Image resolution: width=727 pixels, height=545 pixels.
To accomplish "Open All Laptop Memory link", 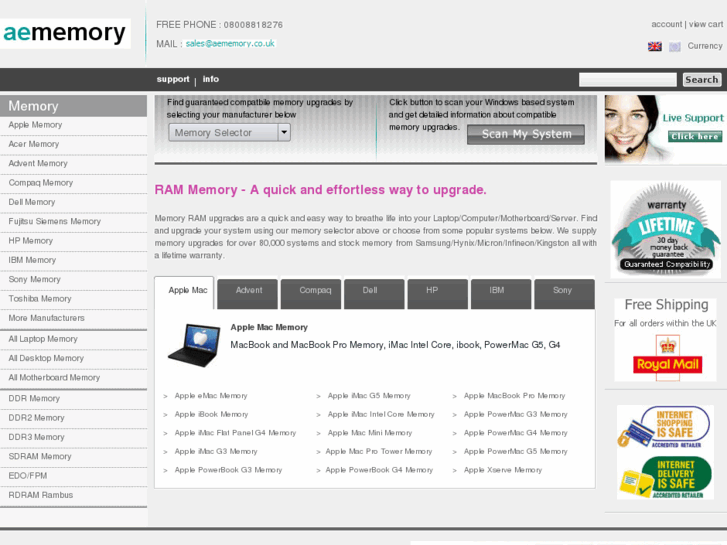I will pos(43,339).
